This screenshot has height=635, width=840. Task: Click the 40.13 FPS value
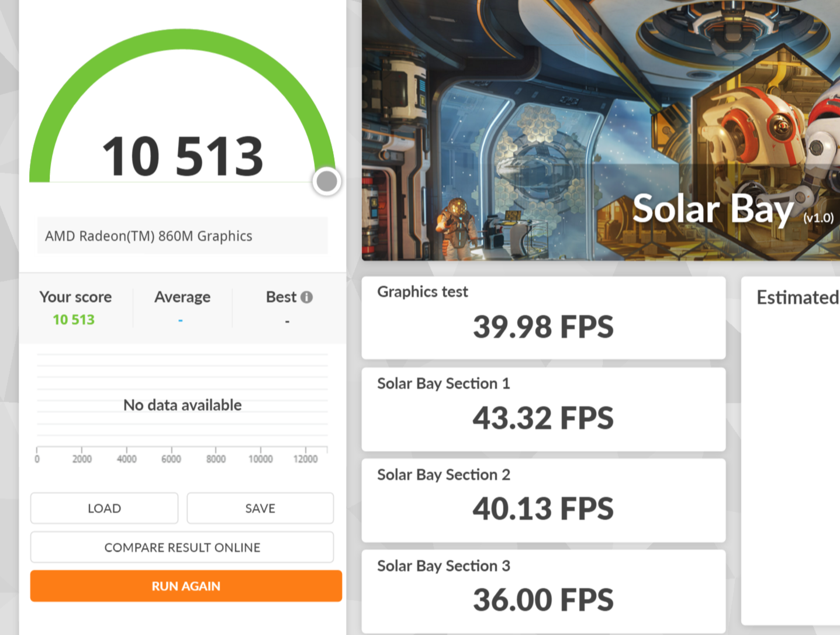click(543, 509)
